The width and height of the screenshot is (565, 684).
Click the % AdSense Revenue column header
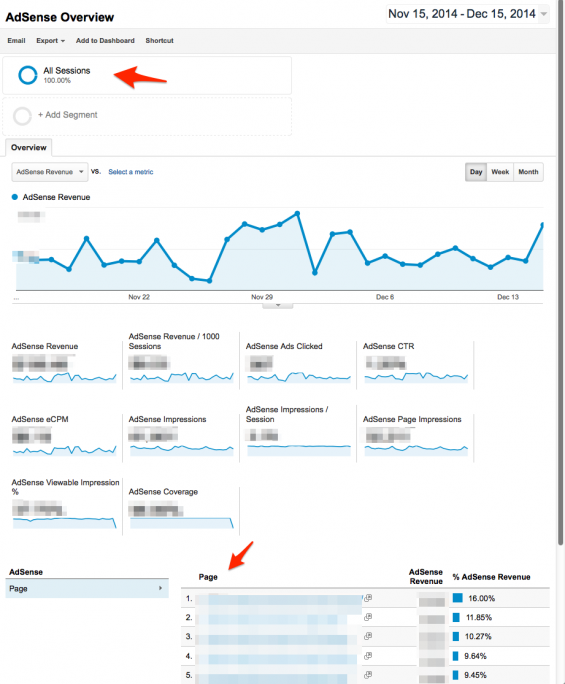click(491, 577)
